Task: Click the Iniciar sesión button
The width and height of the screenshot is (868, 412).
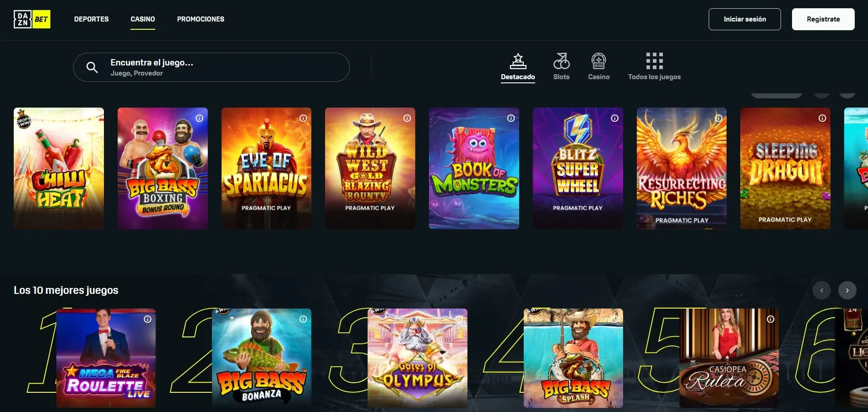Action: point(745,19)
